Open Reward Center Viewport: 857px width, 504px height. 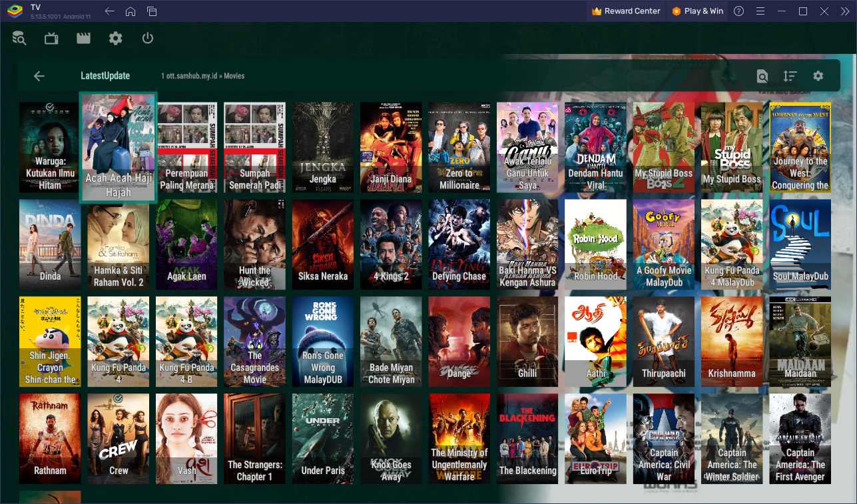pos(626,11)
